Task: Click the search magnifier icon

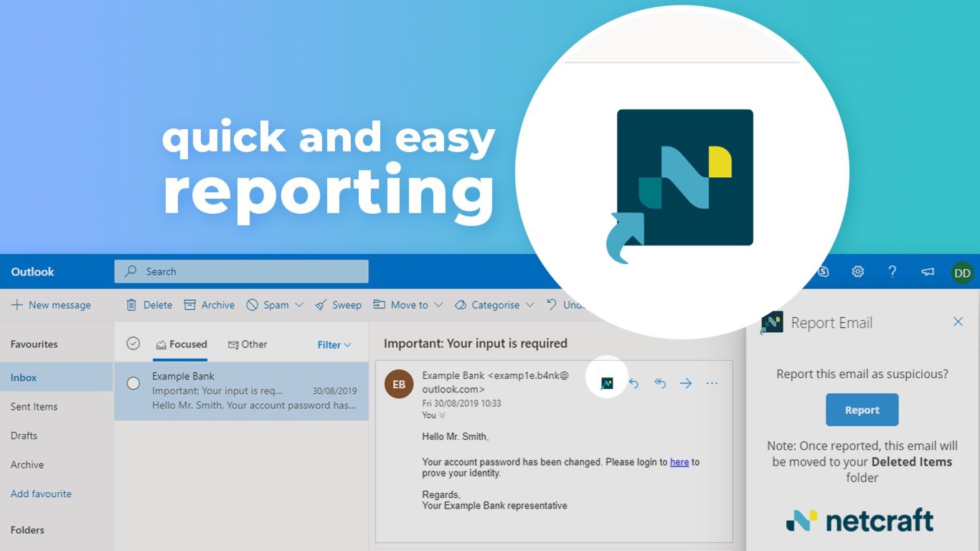Action: 131,272
